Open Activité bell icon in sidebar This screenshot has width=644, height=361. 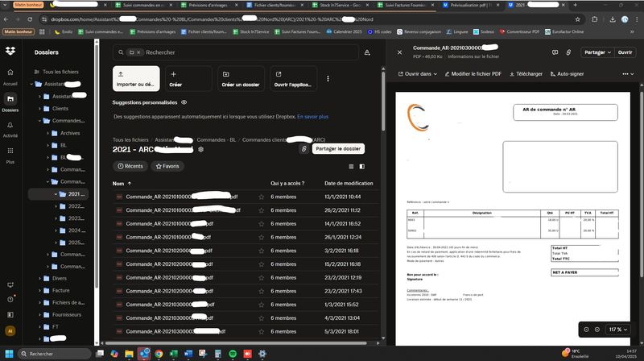10,127
